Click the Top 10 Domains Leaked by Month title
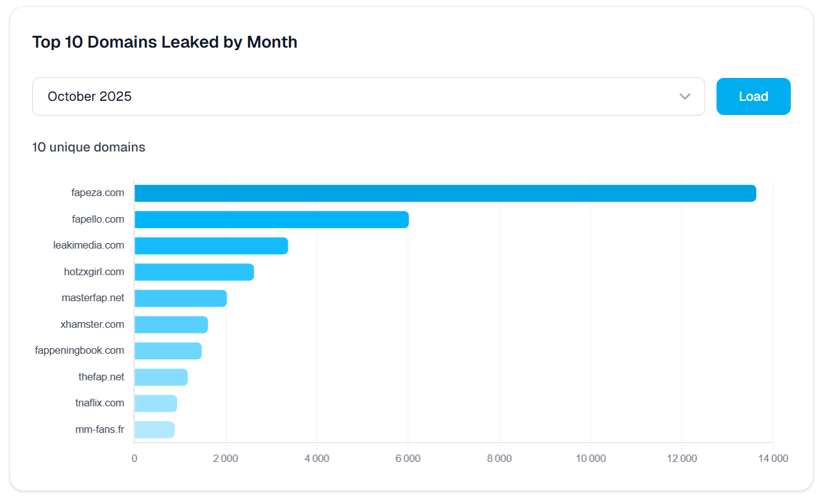Image resolution: width=818 pixels, height=504 pixels. point(165,41)
